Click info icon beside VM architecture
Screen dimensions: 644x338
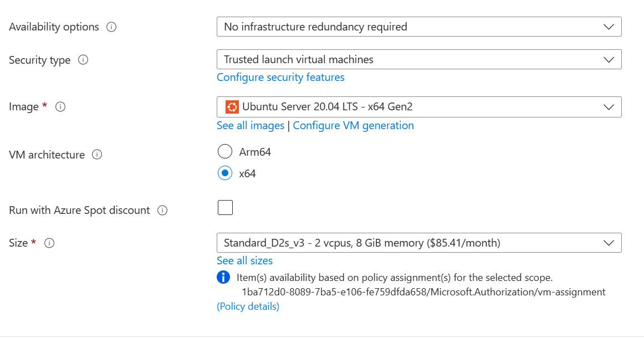(97, 155)
